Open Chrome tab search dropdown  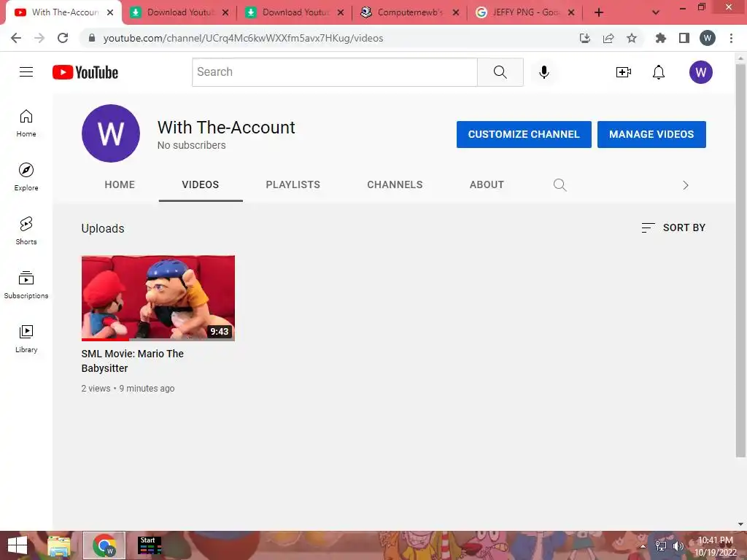click(656, 12)
